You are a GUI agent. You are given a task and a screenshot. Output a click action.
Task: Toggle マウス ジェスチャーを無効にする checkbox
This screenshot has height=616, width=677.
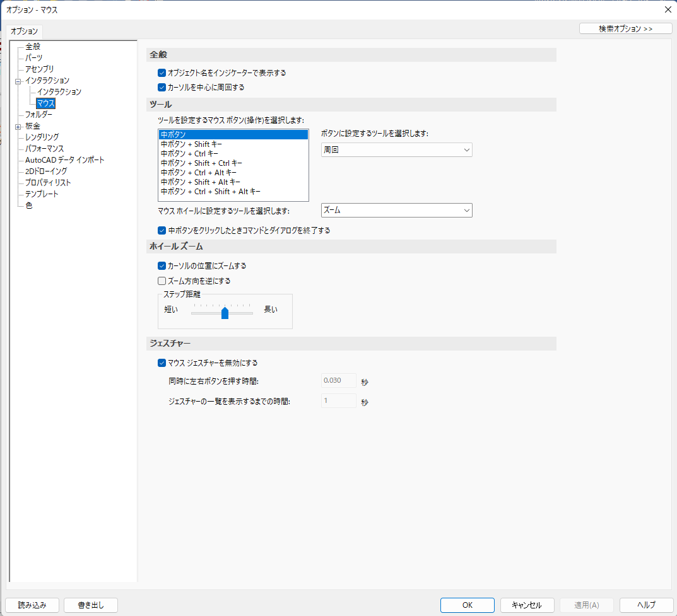click(162, 363)
